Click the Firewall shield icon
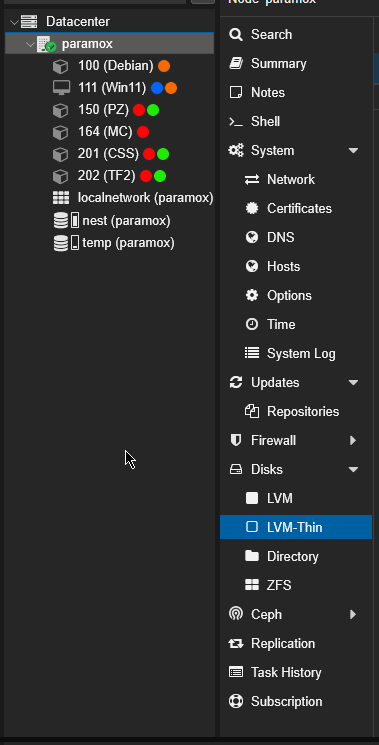The height and width of the screenshot is (745, 379). [236, 440]
